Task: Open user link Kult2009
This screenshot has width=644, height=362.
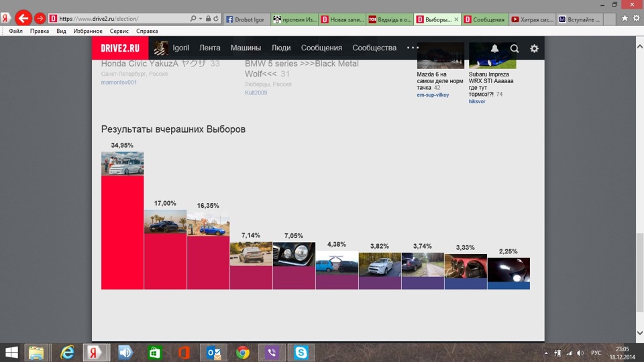Action: click(x=256, y=93)
